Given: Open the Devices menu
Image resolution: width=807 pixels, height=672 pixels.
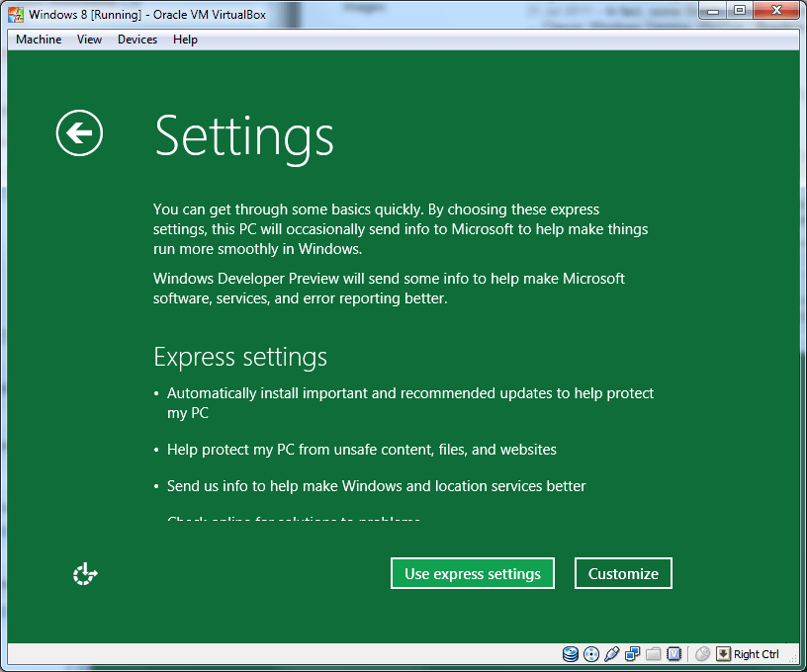Looking at the screenshot, I should point(137,40).
